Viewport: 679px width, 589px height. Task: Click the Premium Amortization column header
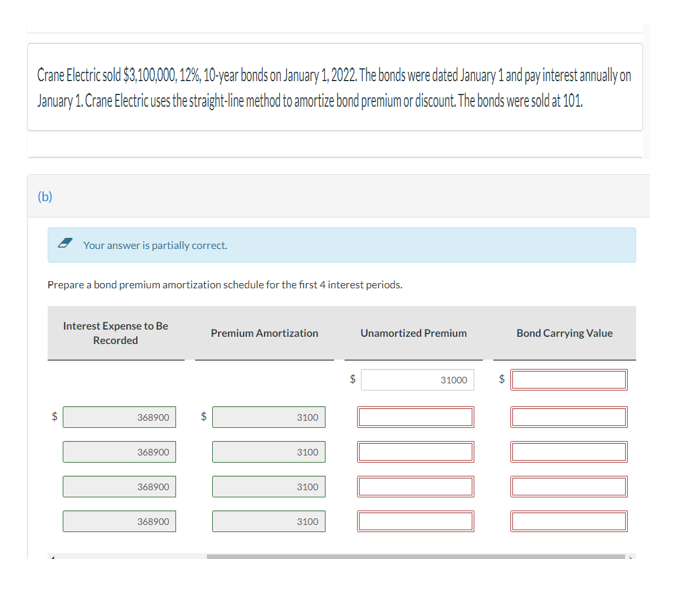[265, 333]
